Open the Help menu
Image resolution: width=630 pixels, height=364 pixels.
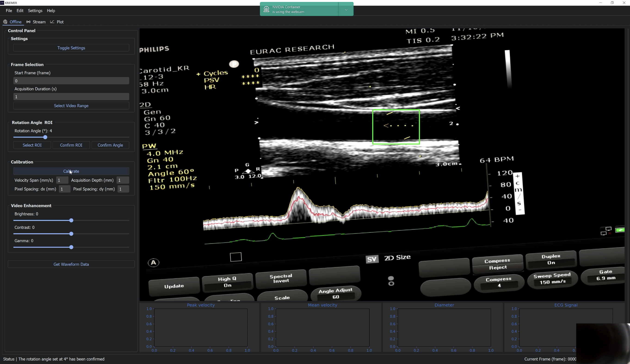click(x=51, y=10)
